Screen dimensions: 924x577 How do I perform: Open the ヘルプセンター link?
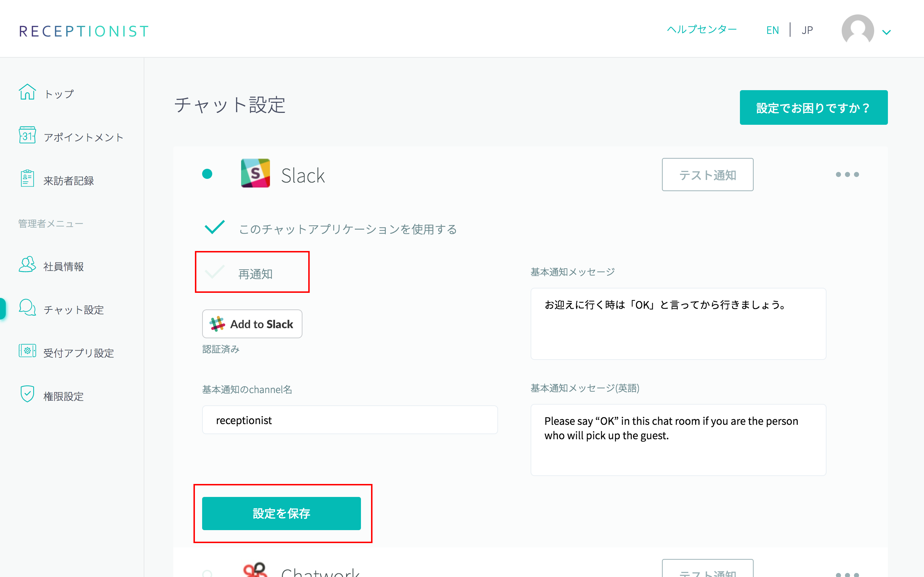coord(701,29)
